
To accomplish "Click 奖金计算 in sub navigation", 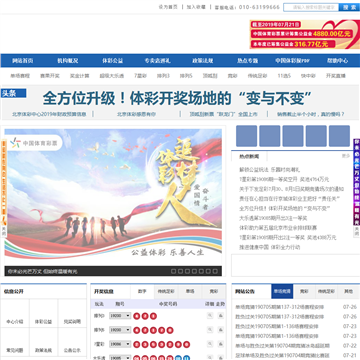I will 79,76.
